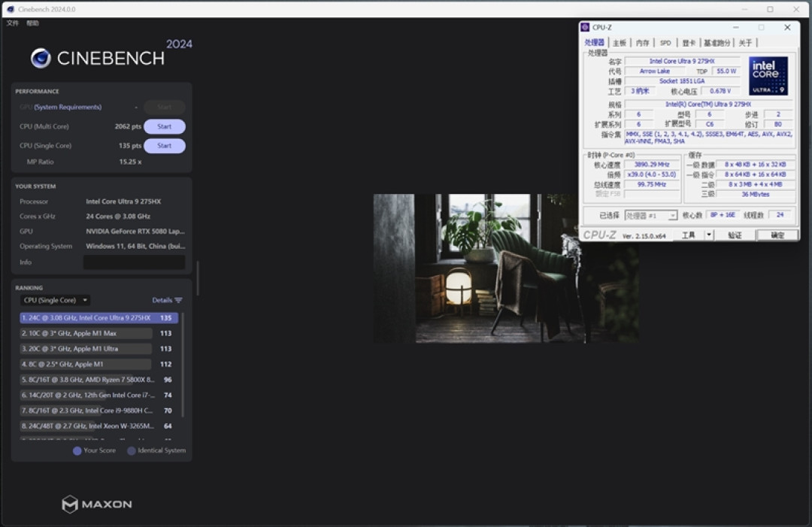The image size is (812, 527).
Task: Click the Info input field
Action: point(134,262)
